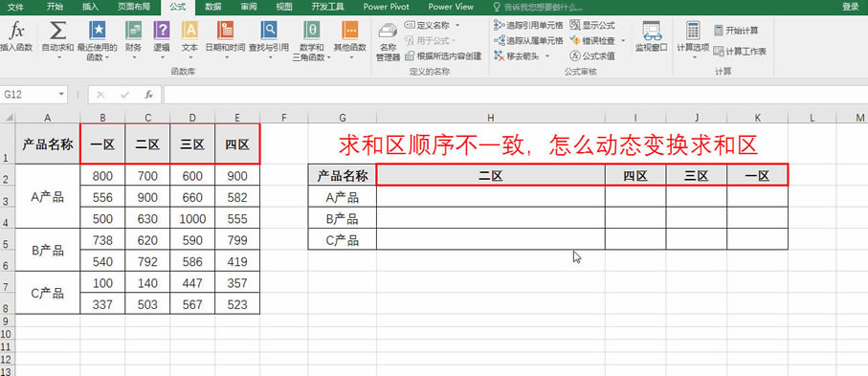Open the Watch Window (监视窗口)
The width and height of the screenshot is (868, 376).
tap(652, 37)
